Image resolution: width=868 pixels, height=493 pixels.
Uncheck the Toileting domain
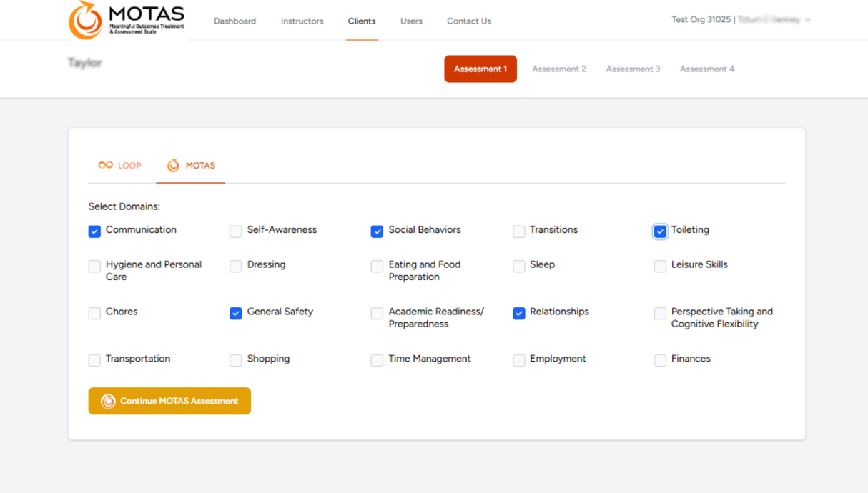[660, 231]
